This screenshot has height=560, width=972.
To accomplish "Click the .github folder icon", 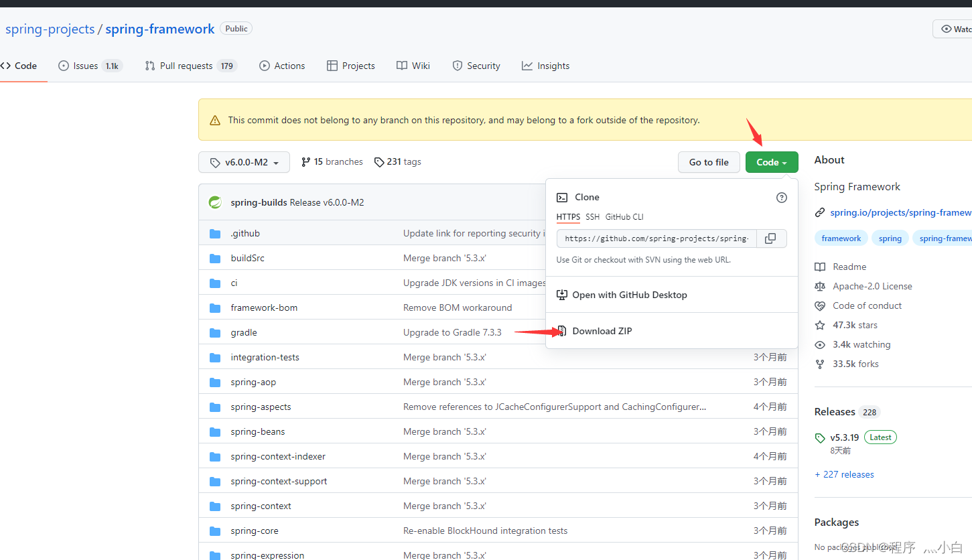I will pos(215,234).
